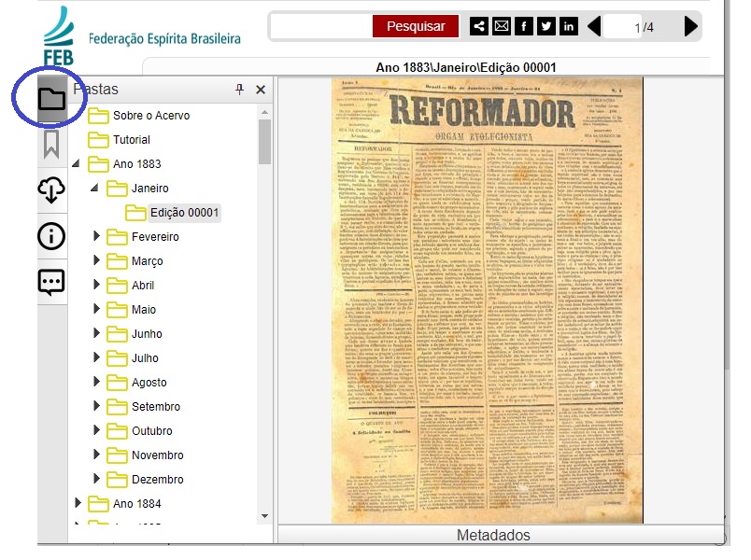This screenshot has height=560, width=751.
Task: Close the Pastas panel
Action: (261, 90)
